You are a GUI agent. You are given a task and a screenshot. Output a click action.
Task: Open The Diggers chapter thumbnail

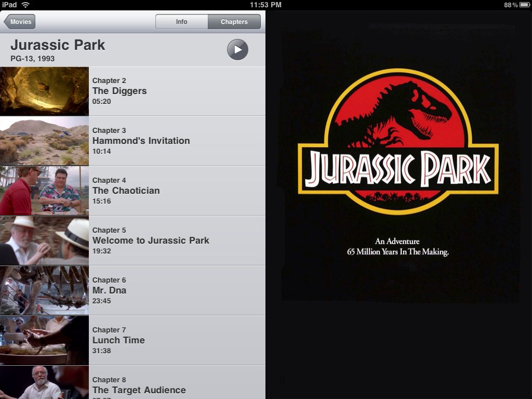coord(45,91)
